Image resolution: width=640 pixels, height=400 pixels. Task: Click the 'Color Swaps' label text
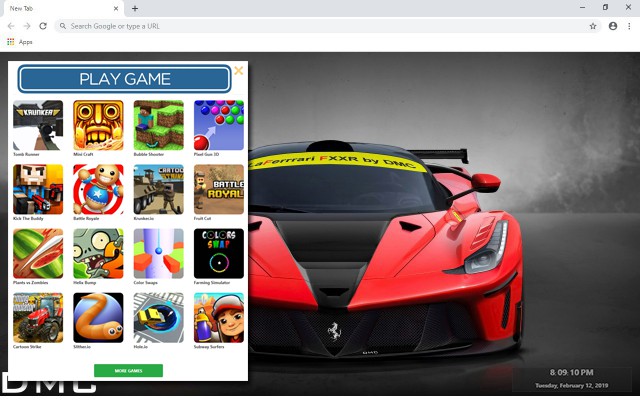coord(145,282)
